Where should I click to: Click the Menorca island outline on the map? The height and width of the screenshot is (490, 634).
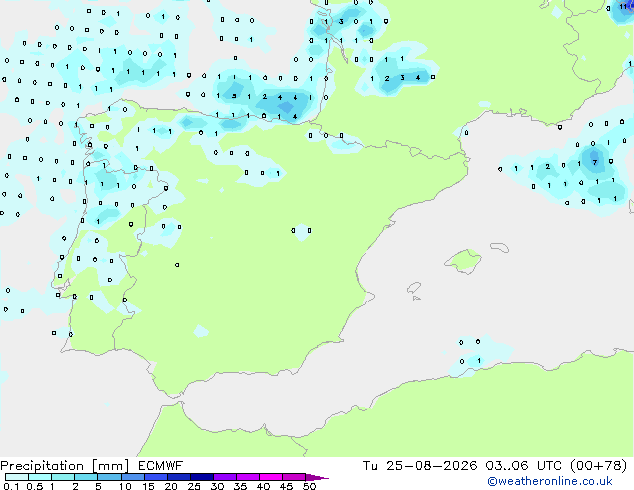(500, 247)
